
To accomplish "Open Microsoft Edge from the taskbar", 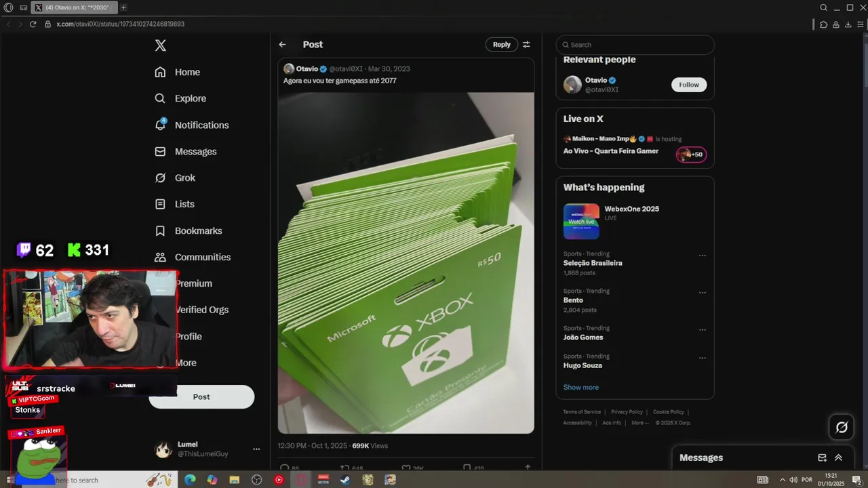I will (190, 480).
